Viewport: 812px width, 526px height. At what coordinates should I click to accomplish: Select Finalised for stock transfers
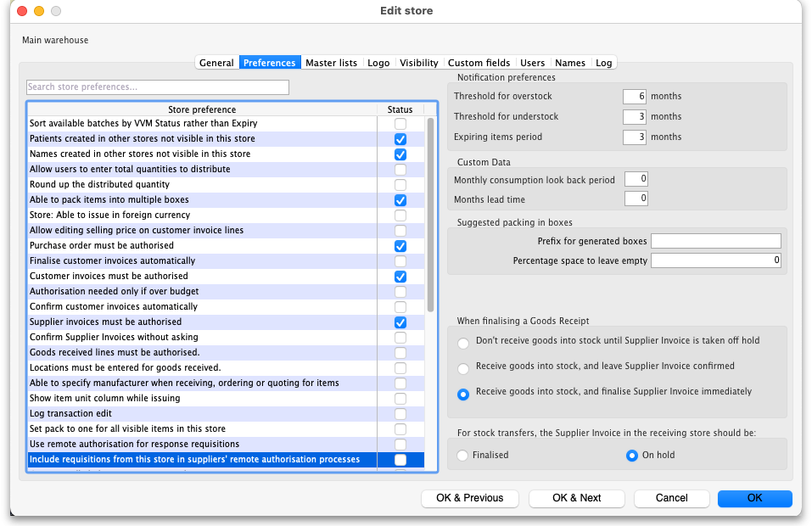462,456
